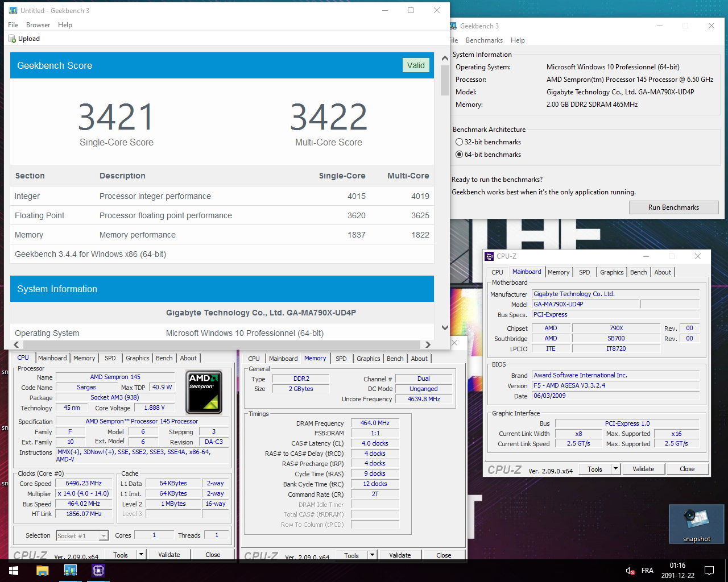Screen dimensions: 728x582
Task: Click the Geekbench title bar app icon
Action: click(13, 10)
